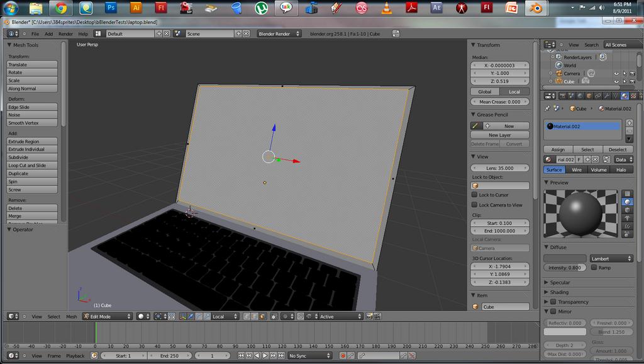Click the diffuse Intensity slider
The height and width of the screenshot is (364, 644).
[565, 268]
